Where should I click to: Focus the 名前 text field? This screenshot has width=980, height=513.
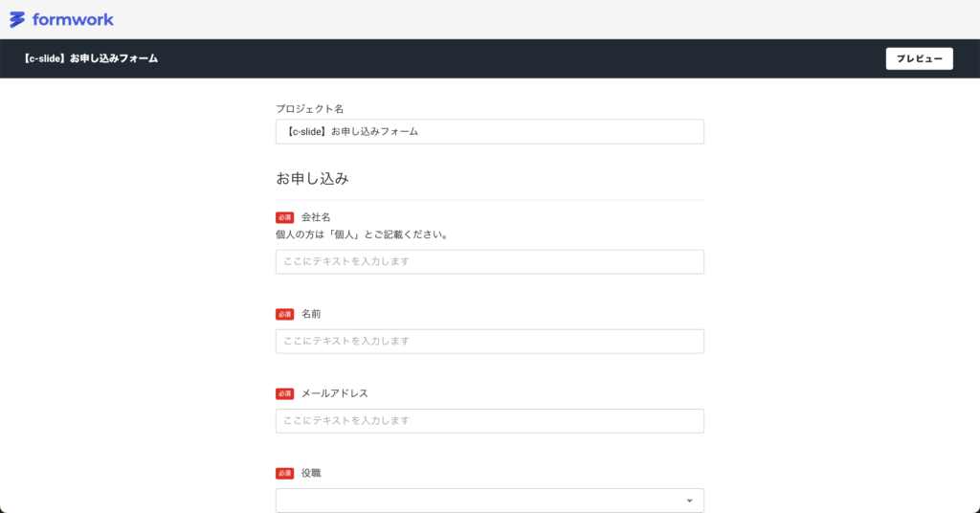489,341
